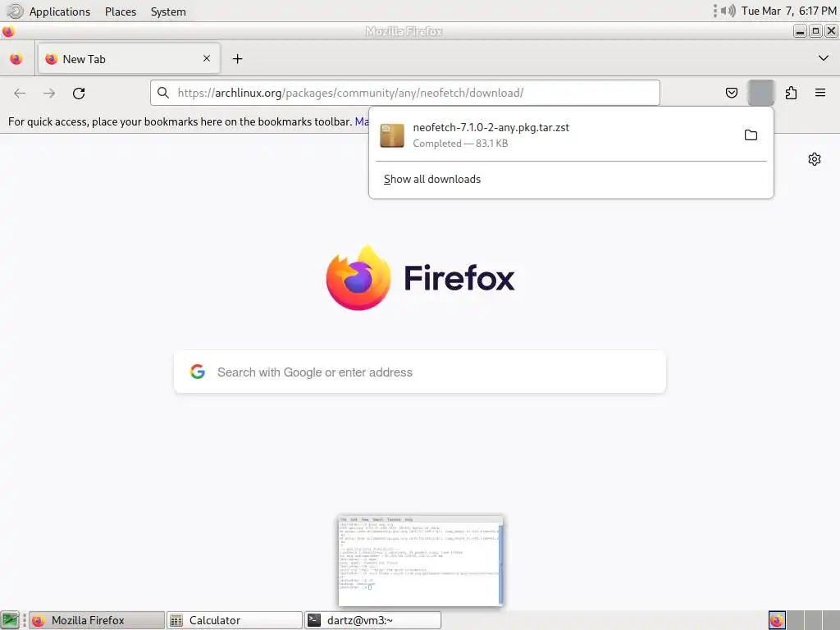Screen dimensions: 840x630
Task: Select the New Tab tab
Action: [x=129, y=59]
